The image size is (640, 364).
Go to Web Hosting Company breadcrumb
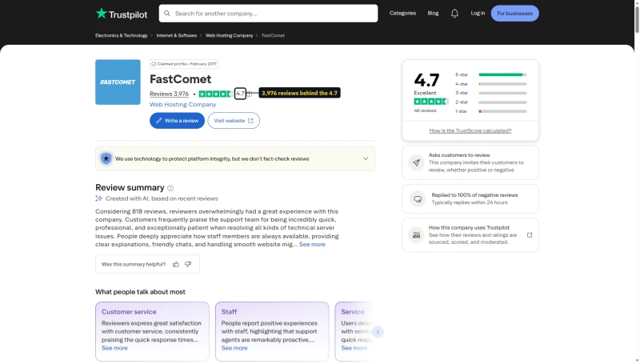click(x=229, y=35)
